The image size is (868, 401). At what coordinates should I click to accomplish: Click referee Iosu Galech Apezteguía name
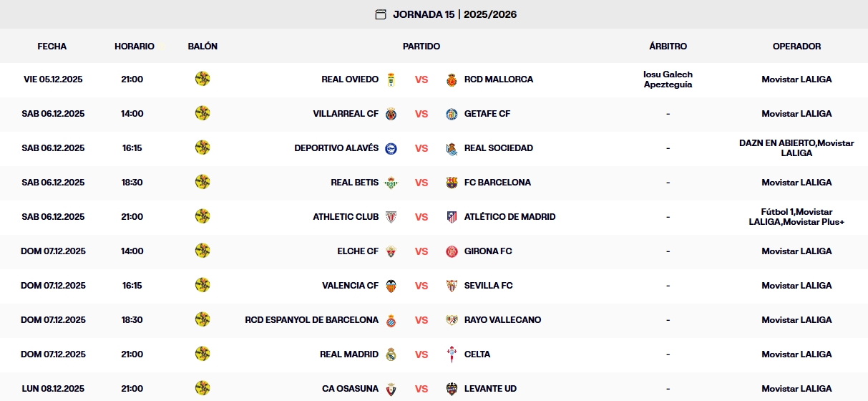(668, 79)
